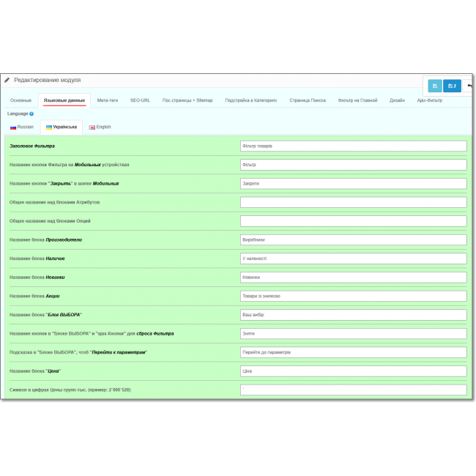476x476 pixels.
Task: Go to the SEO-URL tab
Action: (x=140, y=100)
